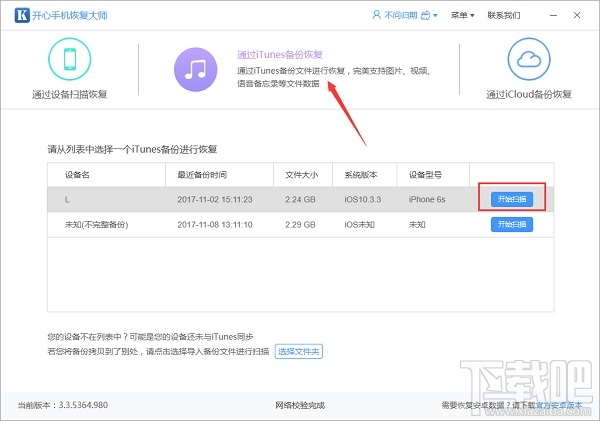Click the 2.24 GB size cell

300,199
